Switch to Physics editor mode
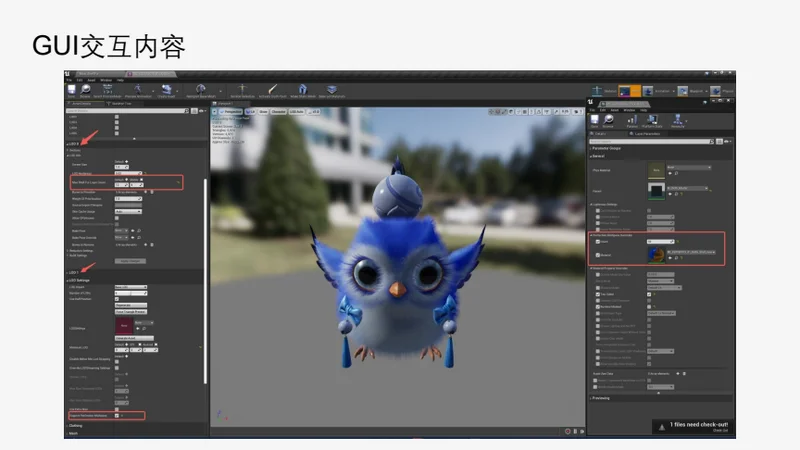 tap(721, 91)
